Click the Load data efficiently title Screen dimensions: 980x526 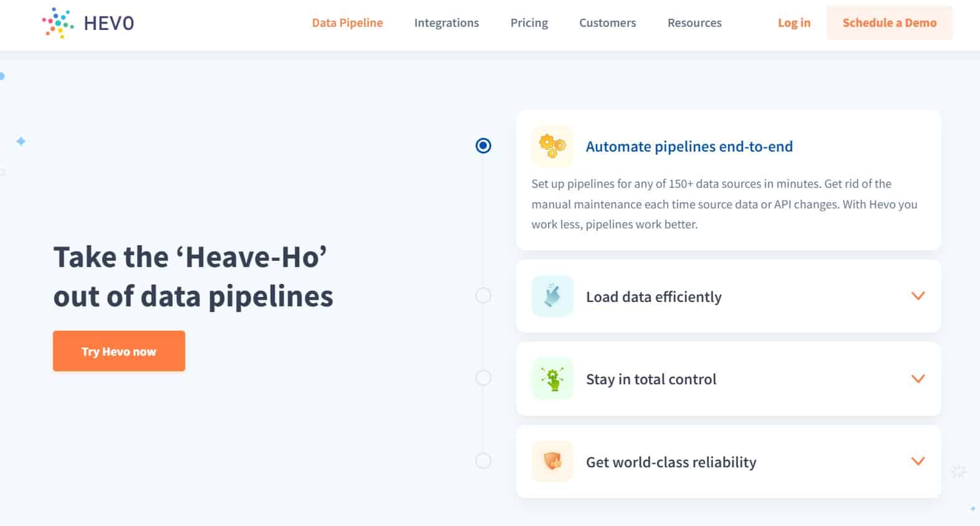point(654,297)
